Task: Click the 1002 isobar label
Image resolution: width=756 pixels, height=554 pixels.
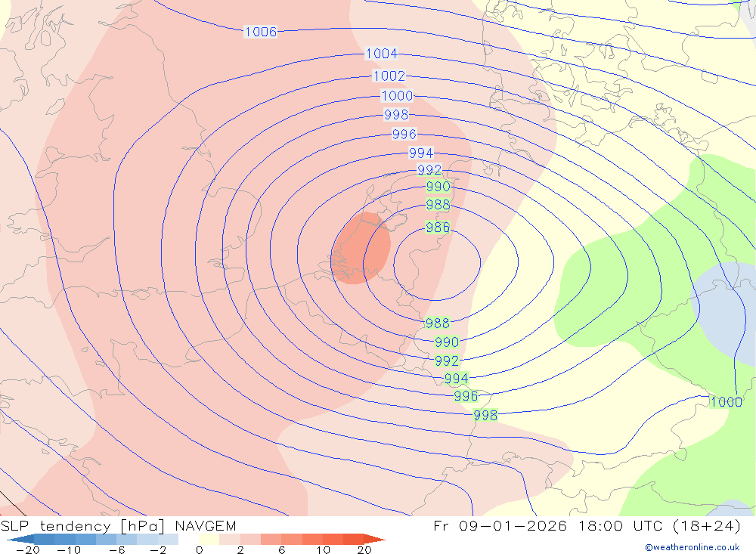Action: click(389, 76)
